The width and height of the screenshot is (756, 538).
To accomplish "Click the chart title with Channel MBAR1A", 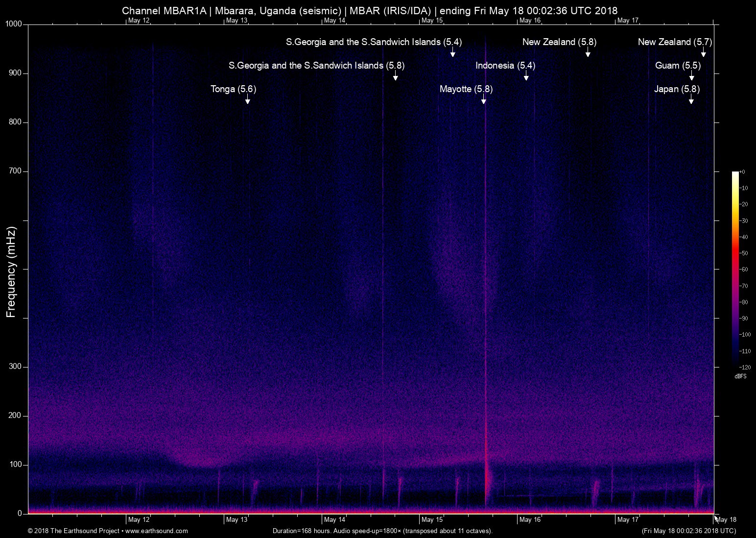I will [x=369, y=10].
